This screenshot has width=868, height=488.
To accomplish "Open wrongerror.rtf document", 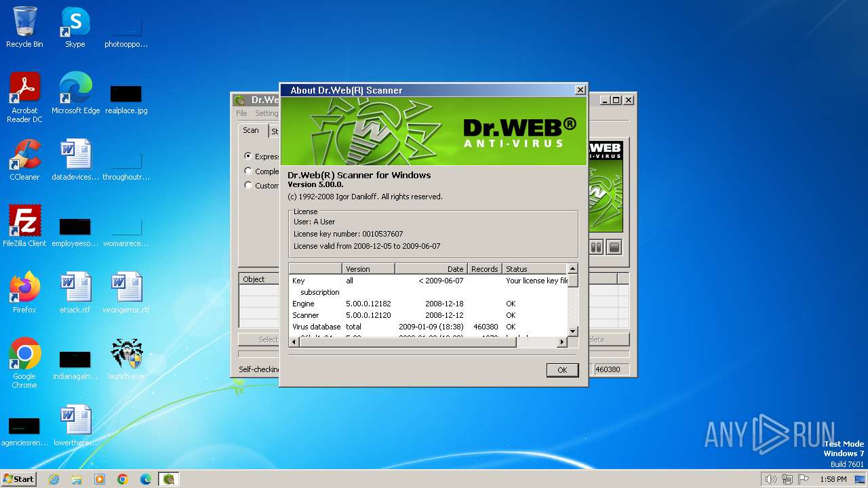I will click(126, 293).
